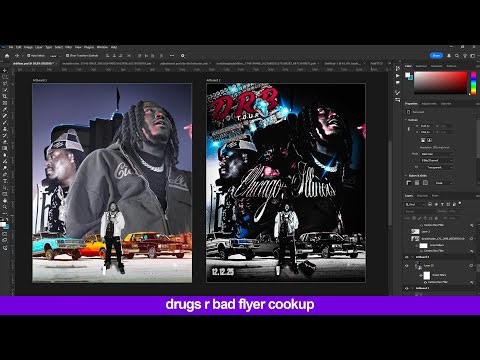Open the Brush Settings panel icon

[x=398, y=92]
